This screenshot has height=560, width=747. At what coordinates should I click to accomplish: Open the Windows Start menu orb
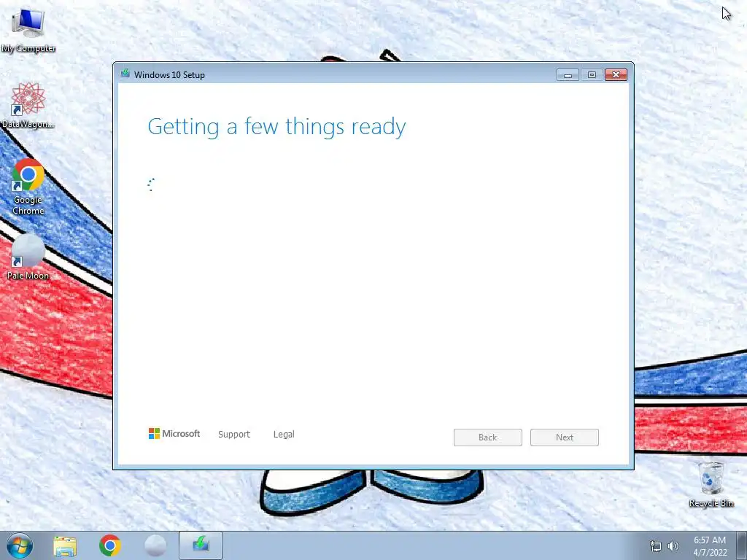(x=20, y=545)
